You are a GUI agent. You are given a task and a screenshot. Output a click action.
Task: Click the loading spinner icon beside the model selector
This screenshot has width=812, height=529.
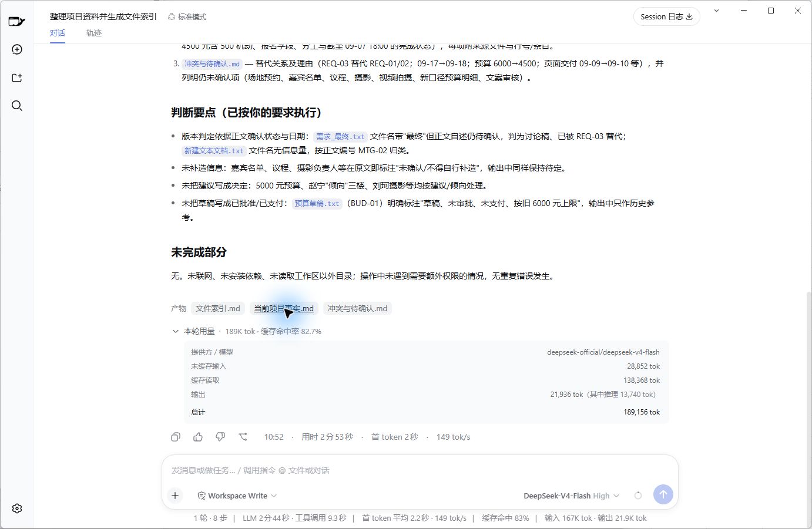pyautogui.click(x=638, y=496)
